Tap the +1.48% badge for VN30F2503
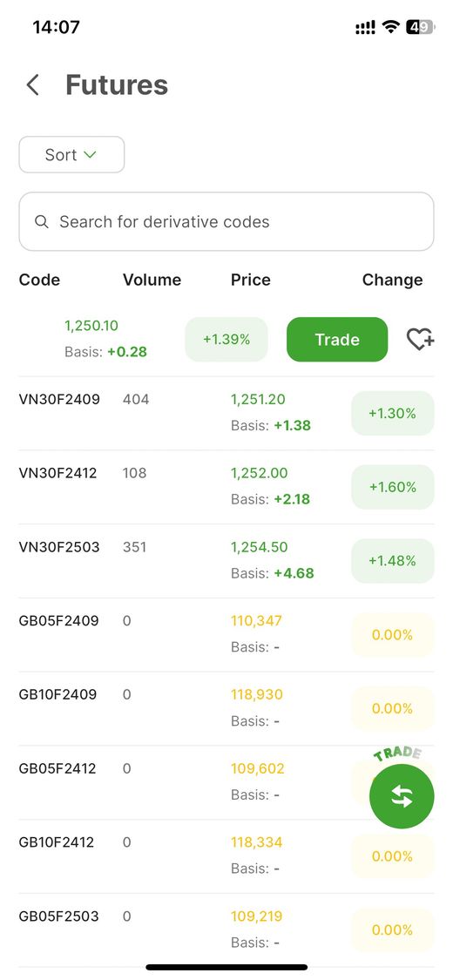 pyautogui.click(x=392, y=561)
